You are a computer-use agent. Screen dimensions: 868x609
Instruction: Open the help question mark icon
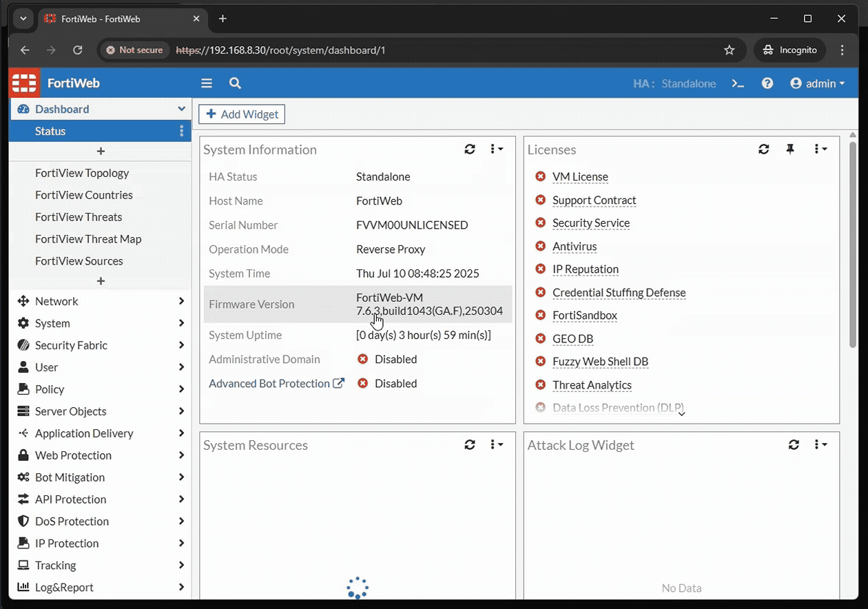pos(767,83)
